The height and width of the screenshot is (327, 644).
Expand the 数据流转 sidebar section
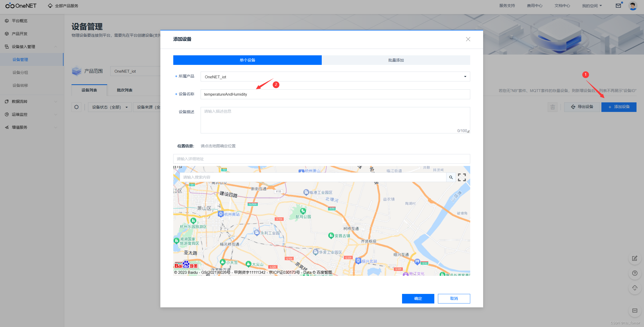point(56,101)
